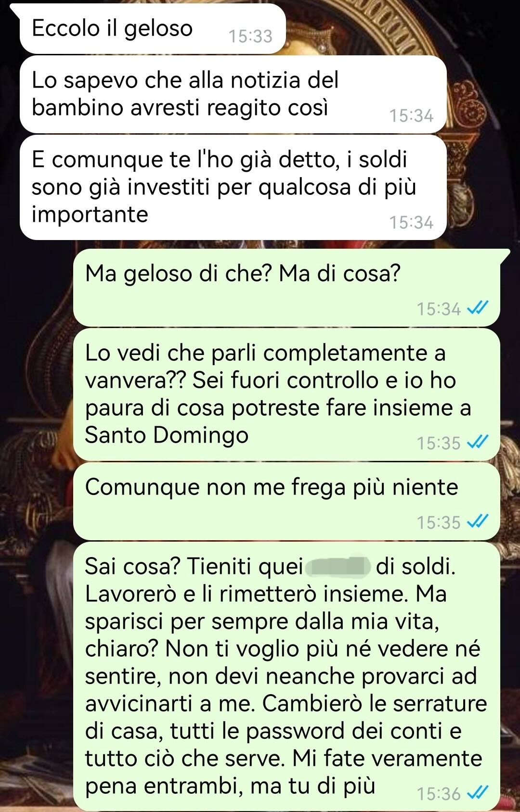520x812 pixels.
Task: Tap the message mentioning Santo Domingo
Action: click(x=287, y=394)
